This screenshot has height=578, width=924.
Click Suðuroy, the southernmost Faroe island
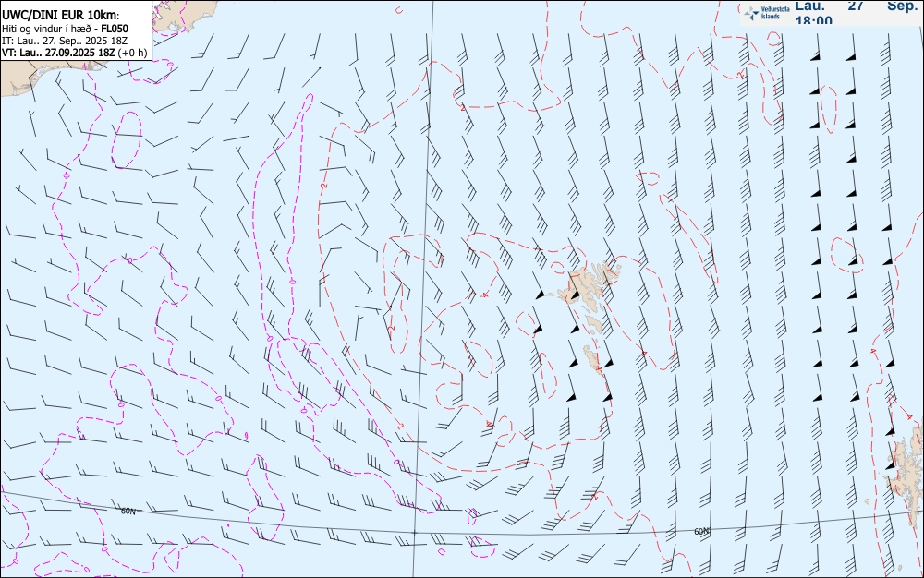[593, 358]
